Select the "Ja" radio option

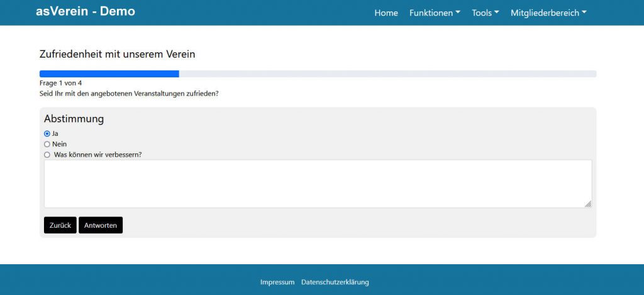pyautogui.click(x=47, y=133)
